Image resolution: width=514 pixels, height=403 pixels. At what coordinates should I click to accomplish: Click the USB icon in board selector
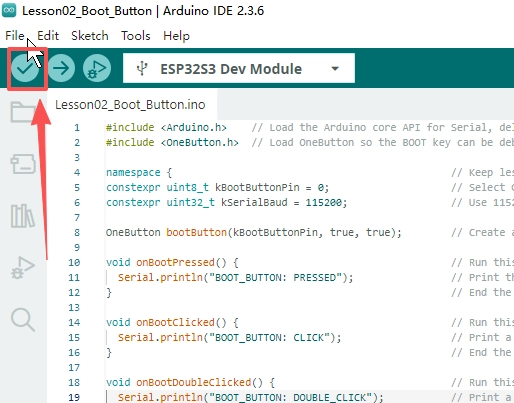tap(142, 69)
